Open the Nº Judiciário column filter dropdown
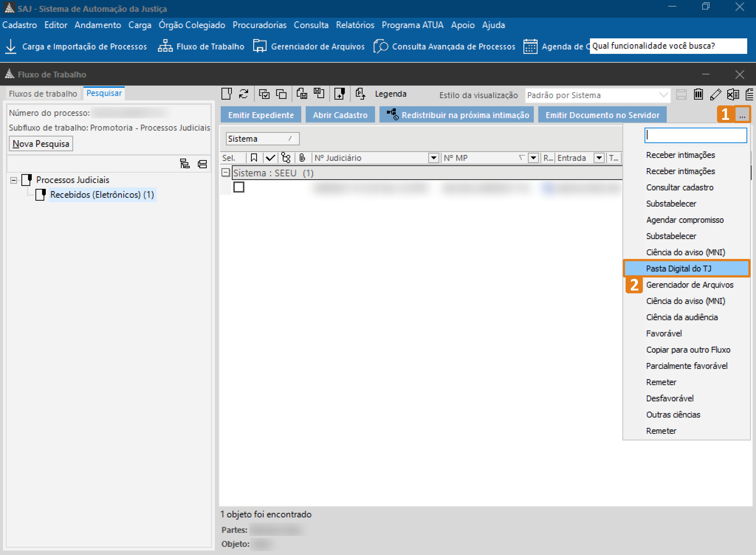The width and height of the screenshot is (756, 555). (434, 157)
